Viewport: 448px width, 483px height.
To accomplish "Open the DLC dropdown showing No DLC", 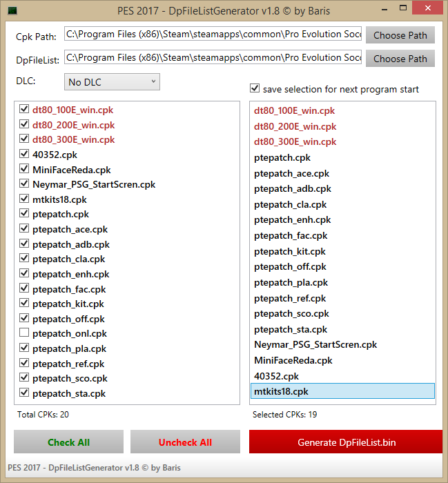I will (112, 82).
